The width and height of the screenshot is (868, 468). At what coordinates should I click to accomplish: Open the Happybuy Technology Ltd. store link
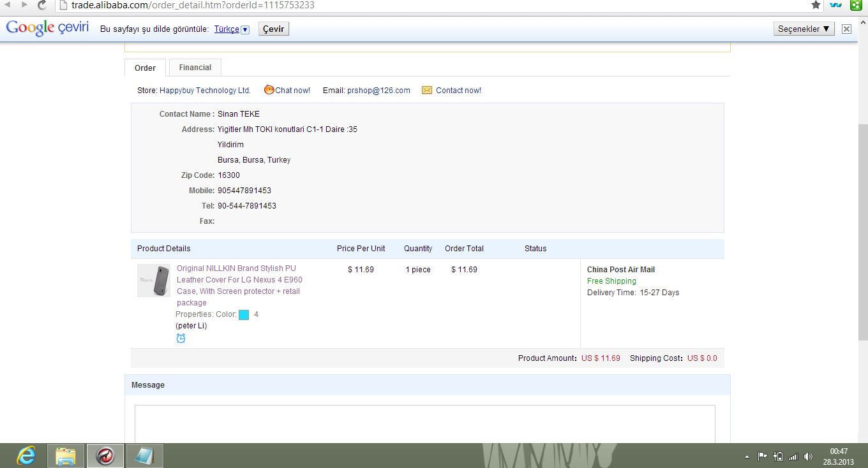205,91
